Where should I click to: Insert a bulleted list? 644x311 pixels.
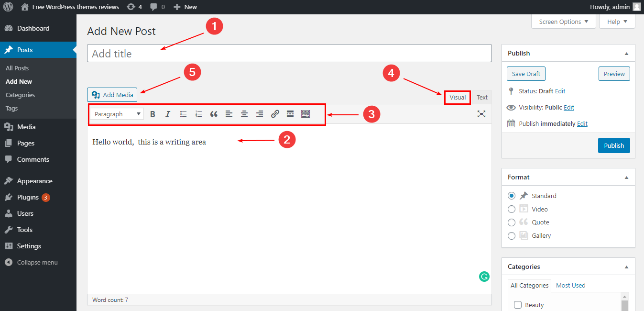tap(183, 114)
